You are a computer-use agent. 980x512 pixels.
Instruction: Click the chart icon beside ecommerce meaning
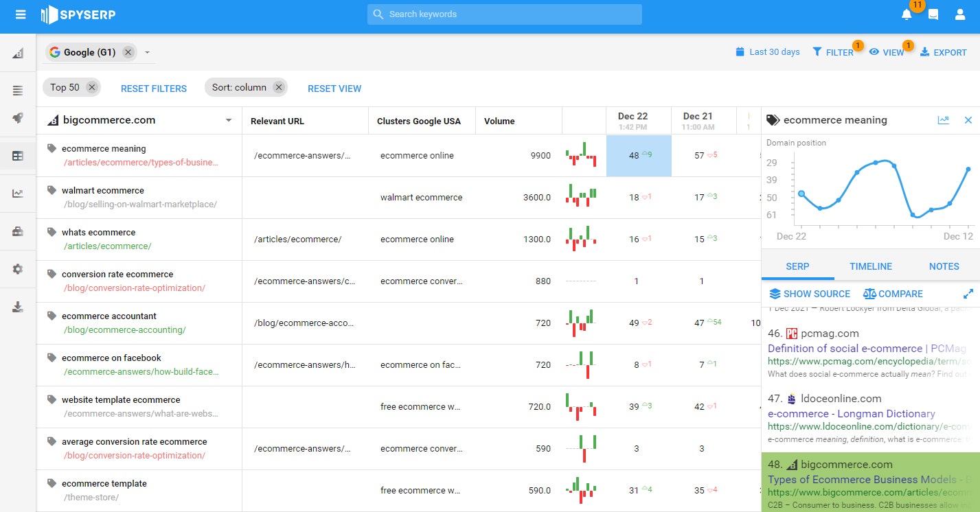coord(943,119)
